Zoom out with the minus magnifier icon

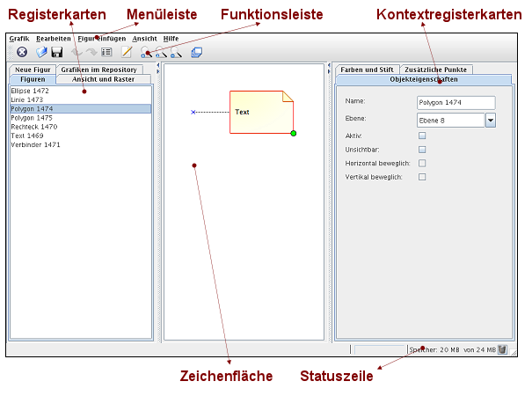[x=176, y=52]
